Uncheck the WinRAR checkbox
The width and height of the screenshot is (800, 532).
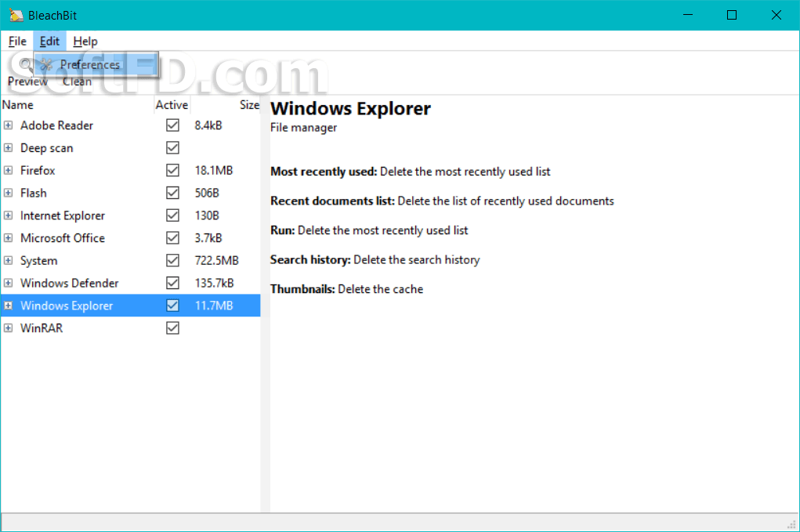(x=172, y=328)
